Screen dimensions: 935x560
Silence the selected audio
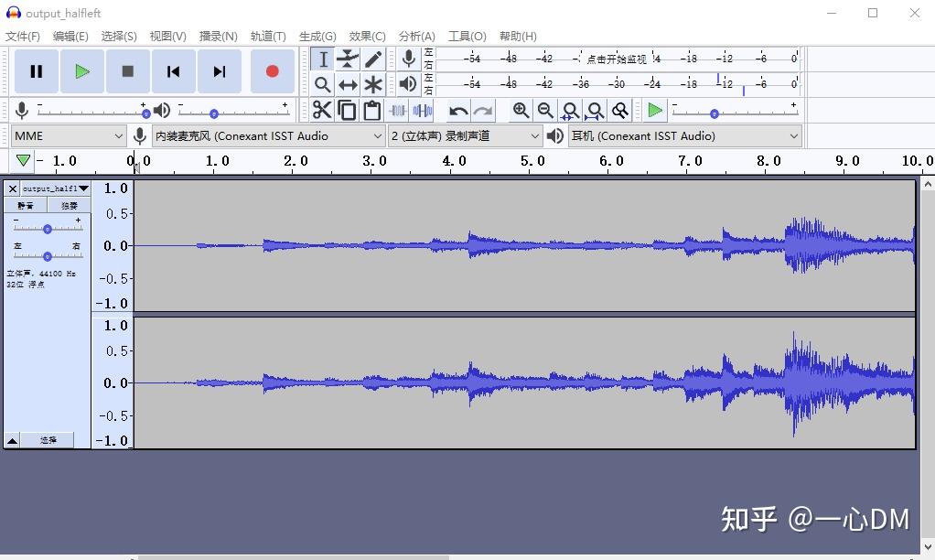tap(423, 111)
